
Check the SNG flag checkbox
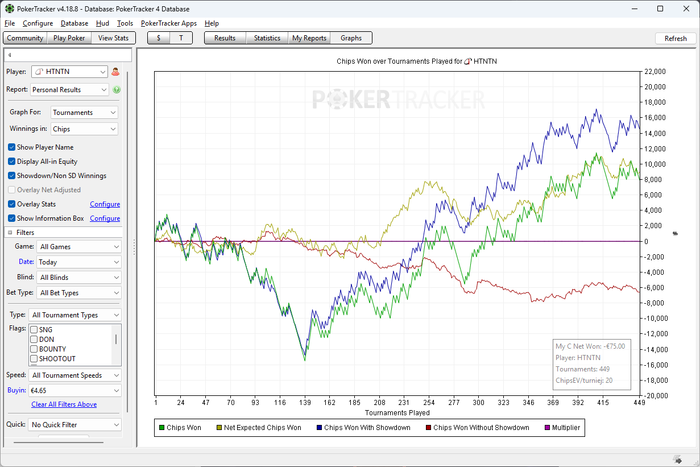tap(33, 329)
